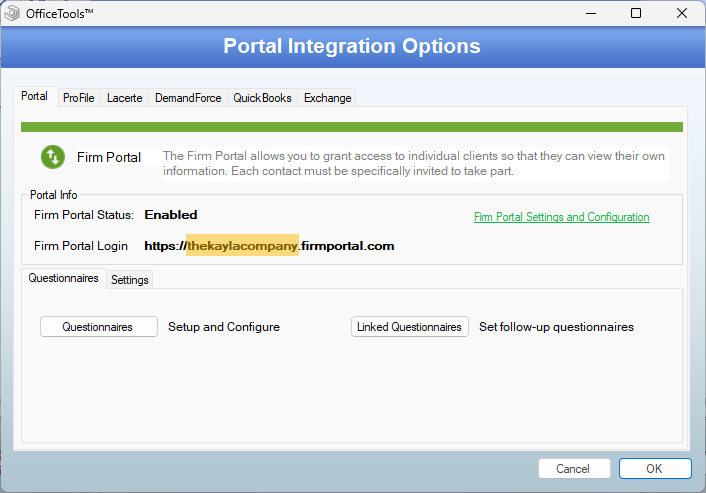Screen dimensions: 706x493
Task: Click the Enabled status value
Action: (x=171, y=215)
